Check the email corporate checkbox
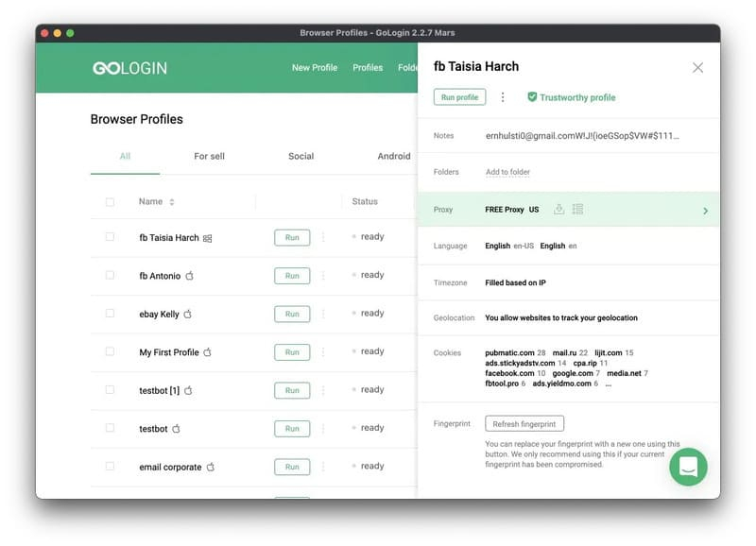This screenshot has height=546, width=756. click(110, 466)
